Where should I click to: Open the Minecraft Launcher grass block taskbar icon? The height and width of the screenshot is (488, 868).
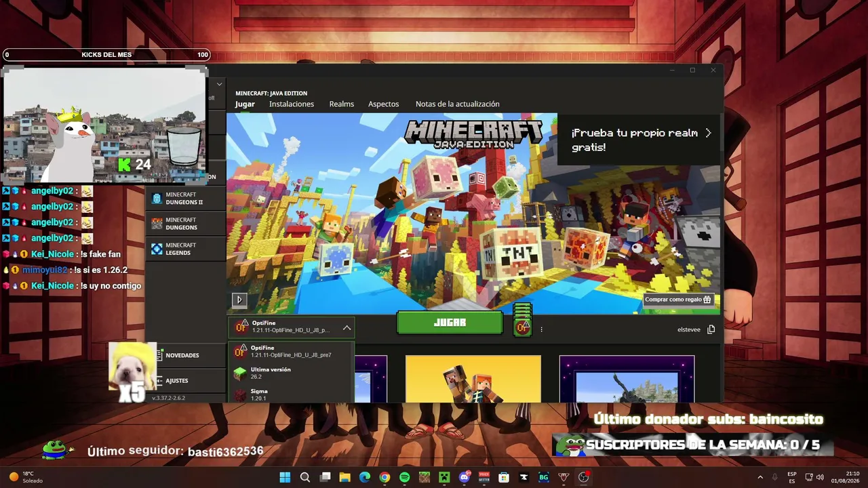point(424,477)
